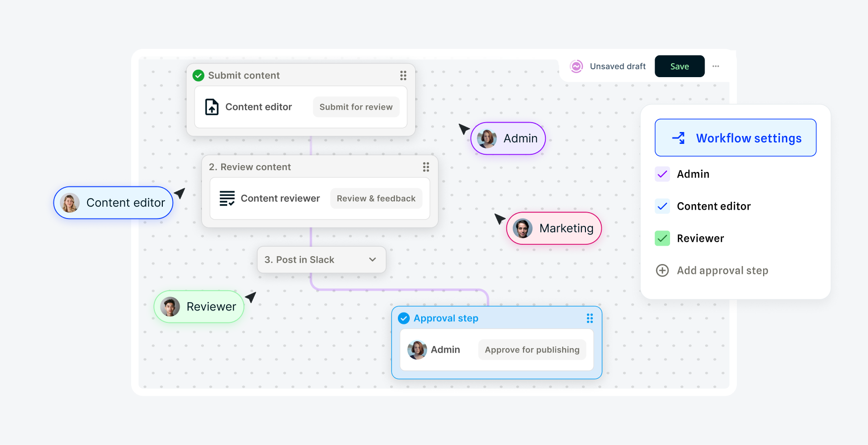Click the blue drag handle on Approval step
The image size is (868, 445).
pos(590,318)
